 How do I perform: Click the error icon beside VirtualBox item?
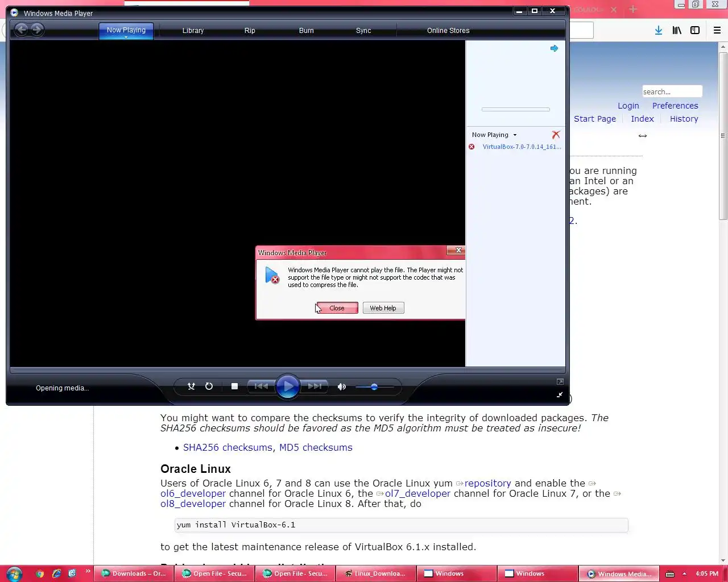pos(471,147)
